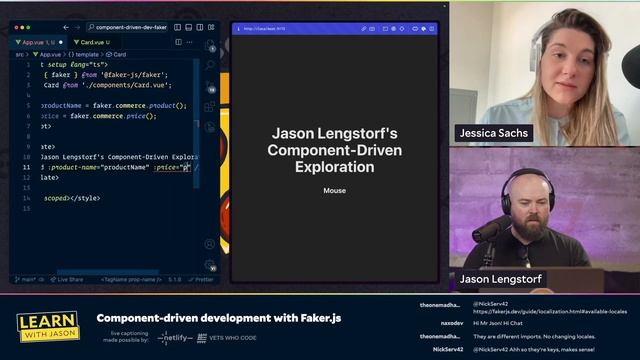Open the App.vue breadcrumb dropdown
This screenshot has height=360, width=640.
tap(47, 54)
